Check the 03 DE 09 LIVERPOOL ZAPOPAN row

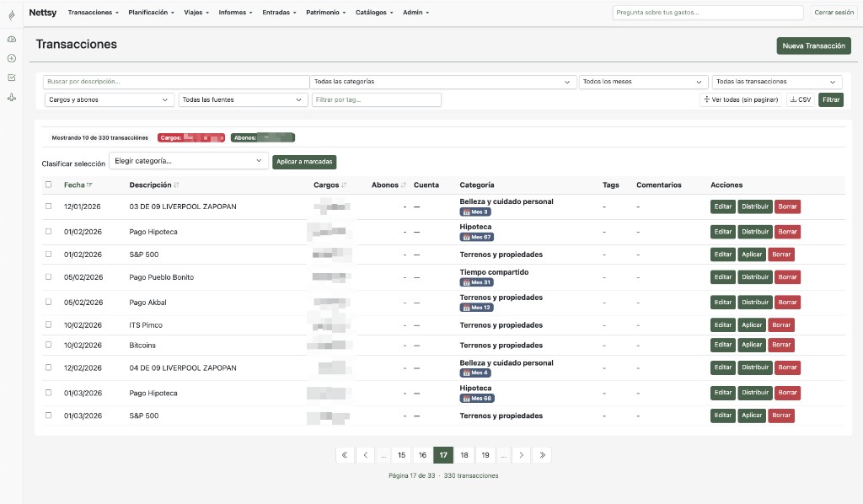tap(48, 206)
